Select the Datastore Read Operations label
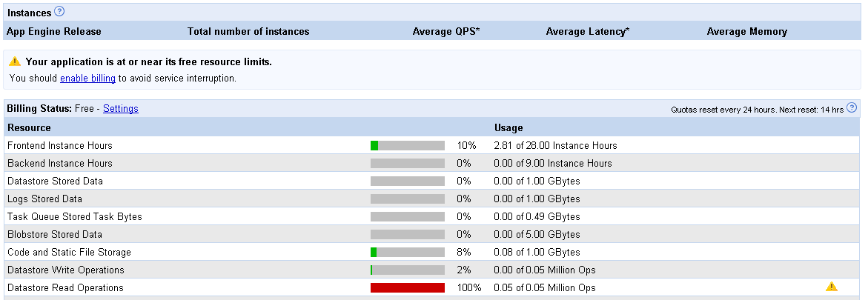 (65, 288)
